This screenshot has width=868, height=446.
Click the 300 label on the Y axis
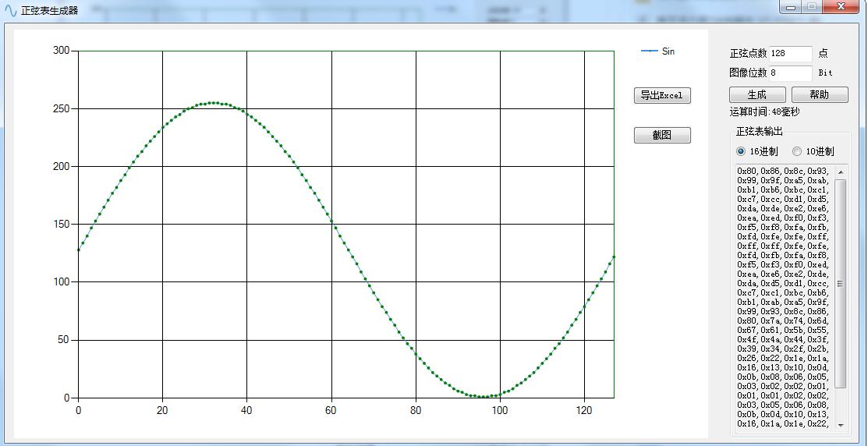61,51
